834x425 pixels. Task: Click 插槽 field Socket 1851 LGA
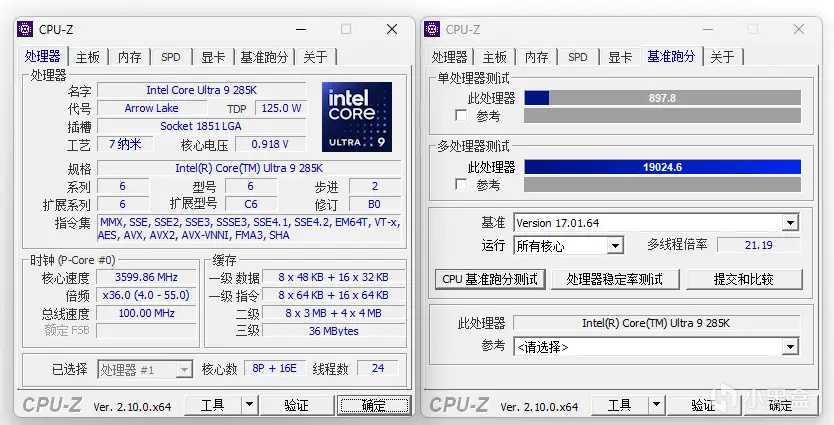[202, 126]
